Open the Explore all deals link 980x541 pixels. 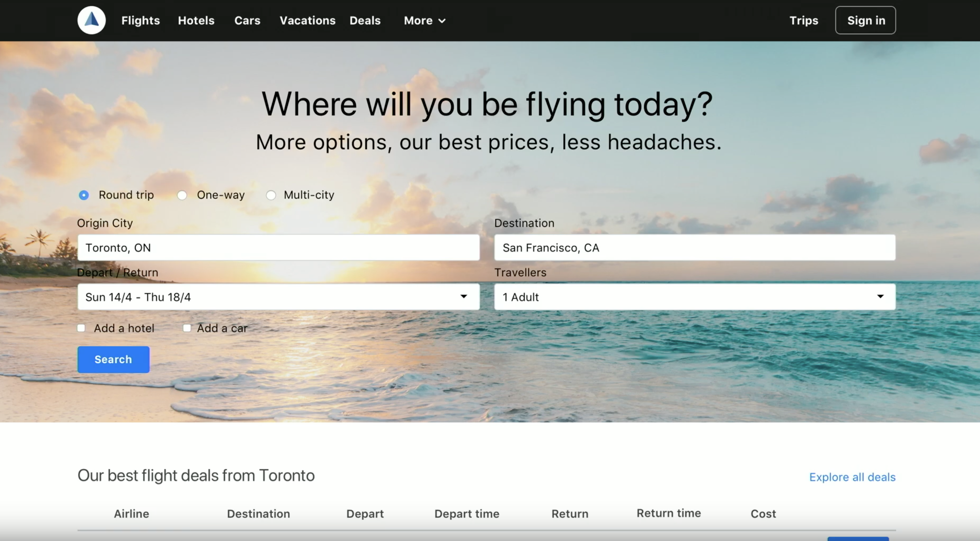tap(852, 477)
